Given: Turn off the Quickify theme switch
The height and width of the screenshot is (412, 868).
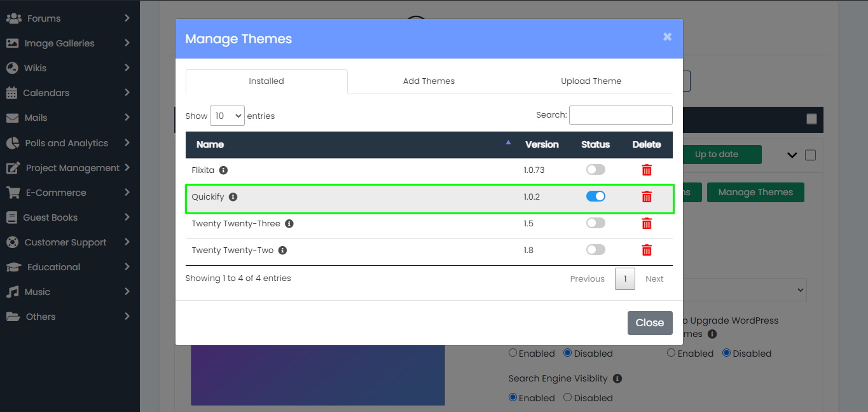Looking at the screenshot, I should coord(595,196).
